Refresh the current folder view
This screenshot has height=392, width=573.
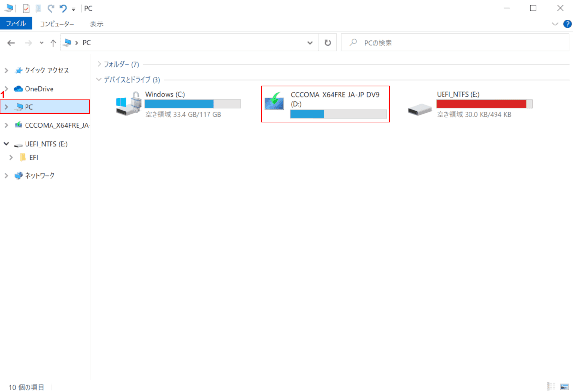(x=327, y=43)
